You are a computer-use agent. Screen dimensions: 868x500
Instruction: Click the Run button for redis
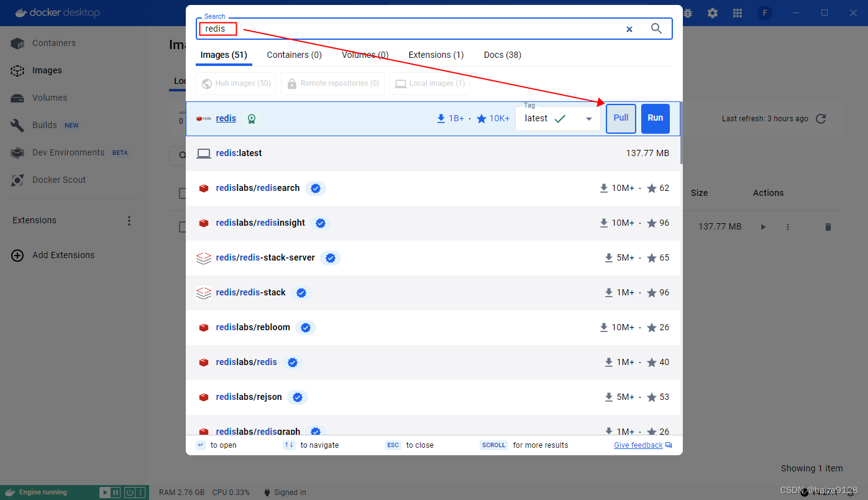(656, 118)
